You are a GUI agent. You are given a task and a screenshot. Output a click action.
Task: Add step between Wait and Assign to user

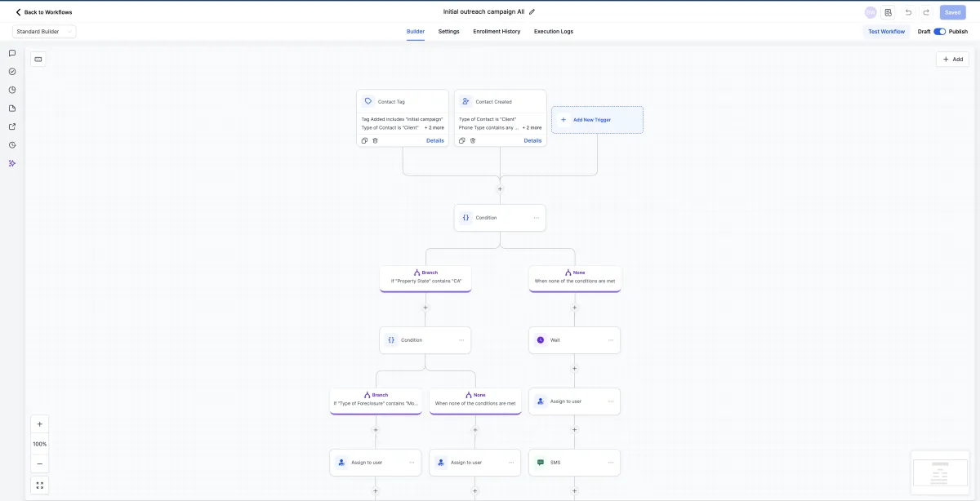pyautogui.click(x=574, y=369)
